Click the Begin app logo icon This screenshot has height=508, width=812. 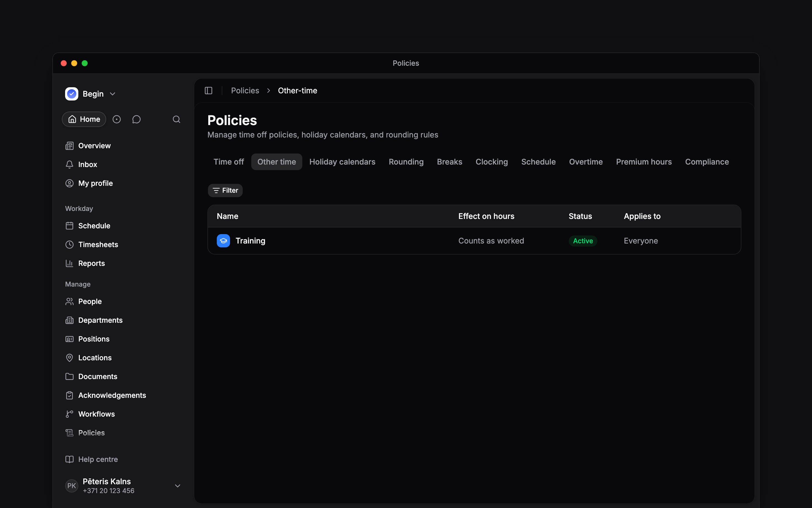71,94
